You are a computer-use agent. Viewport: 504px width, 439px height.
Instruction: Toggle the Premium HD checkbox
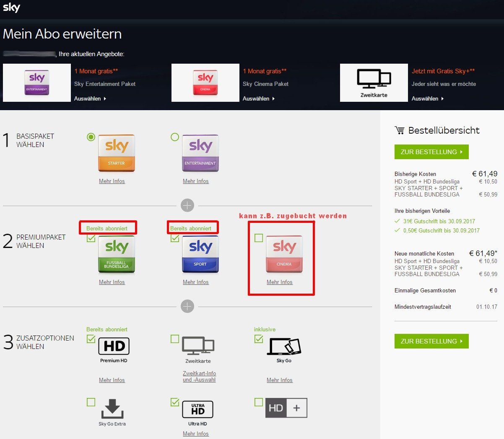tap(91, 339)
